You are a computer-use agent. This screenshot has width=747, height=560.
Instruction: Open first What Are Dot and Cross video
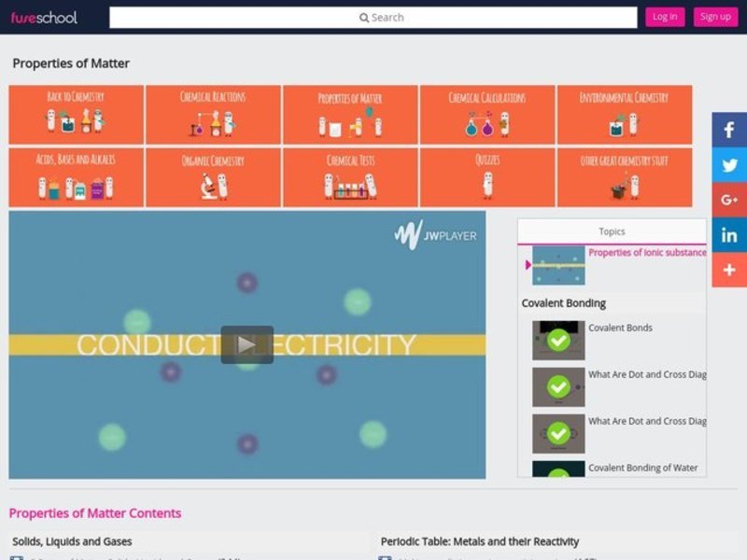pyautogui.click(x=646, y=375)
